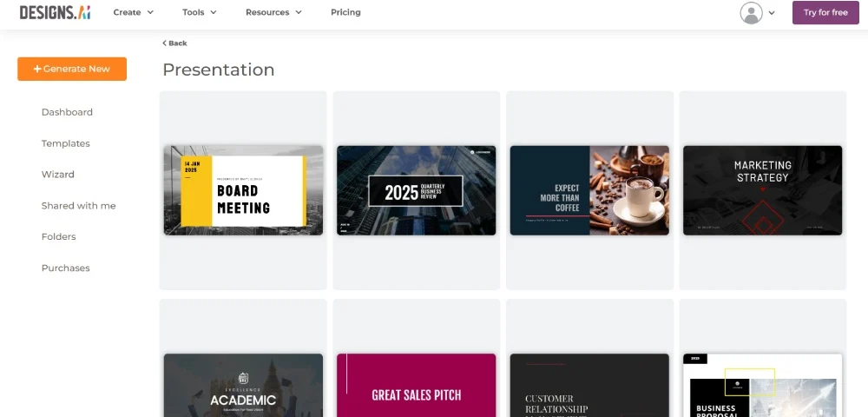Select Templates in the sidebar
The image size is (868, 417).
tap(65, 143)
